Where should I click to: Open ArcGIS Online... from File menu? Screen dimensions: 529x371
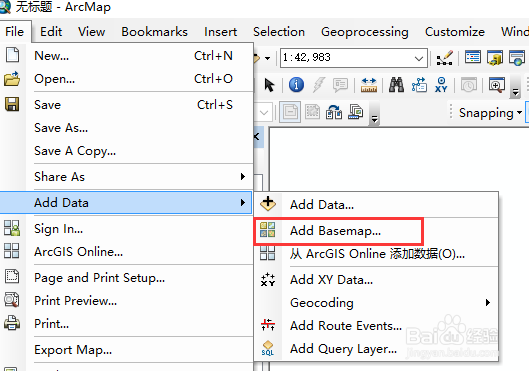[127, 252]
